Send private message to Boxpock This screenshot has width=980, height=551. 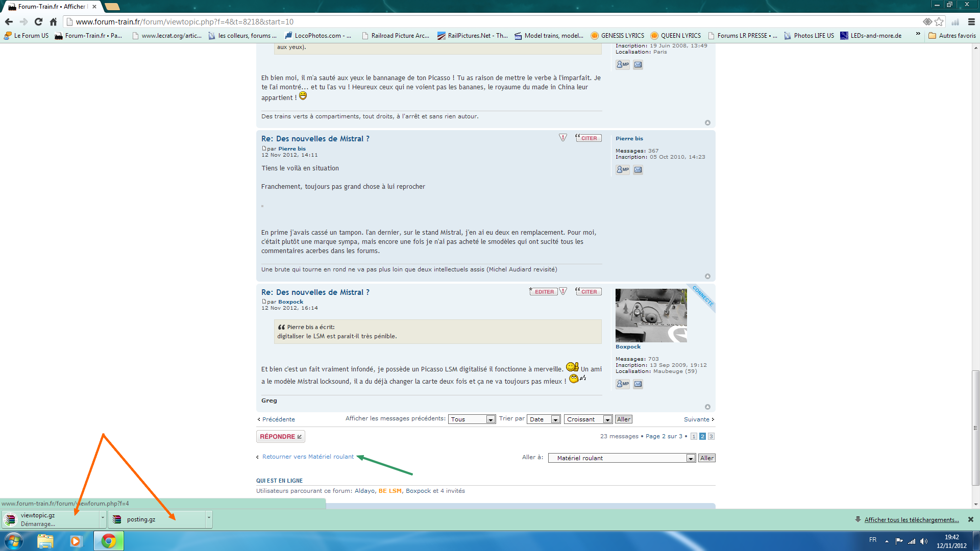(622, 384)
